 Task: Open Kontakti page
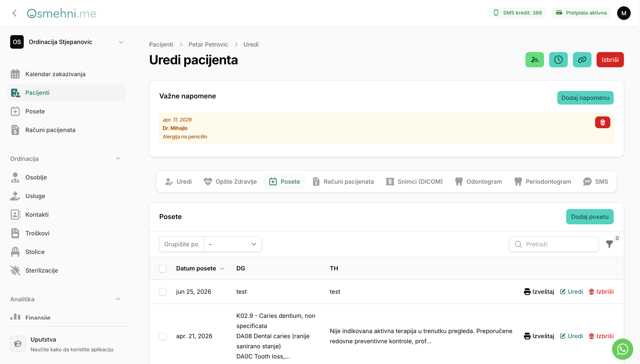66,215
